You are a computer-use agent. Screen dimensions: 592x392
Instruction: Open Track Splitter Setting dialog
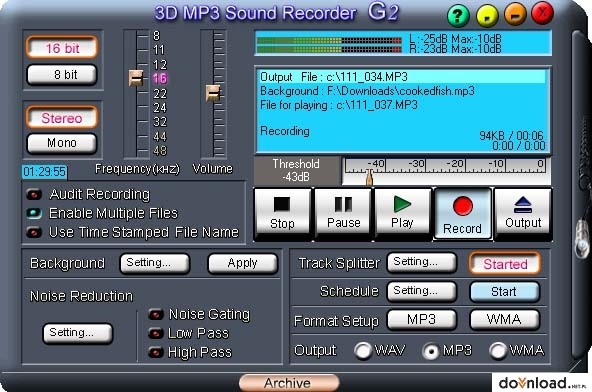(x=421, y=262)
